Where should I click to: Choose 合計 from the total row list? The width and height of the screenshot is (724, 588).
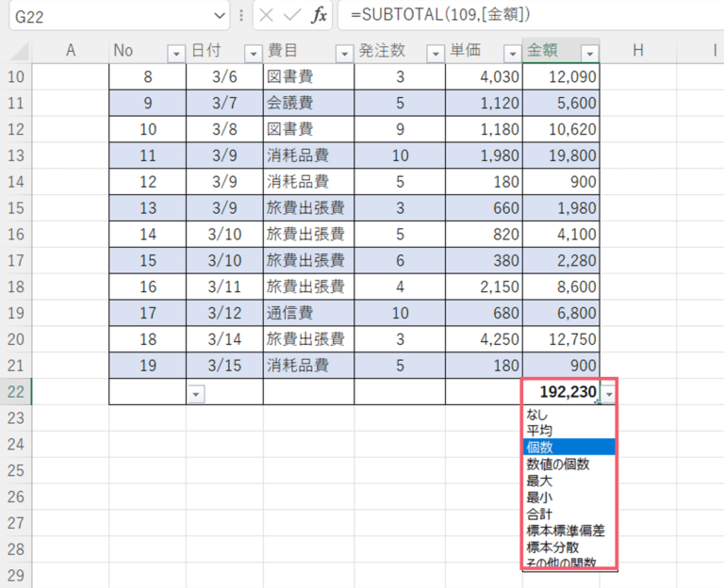pos(540,514)
